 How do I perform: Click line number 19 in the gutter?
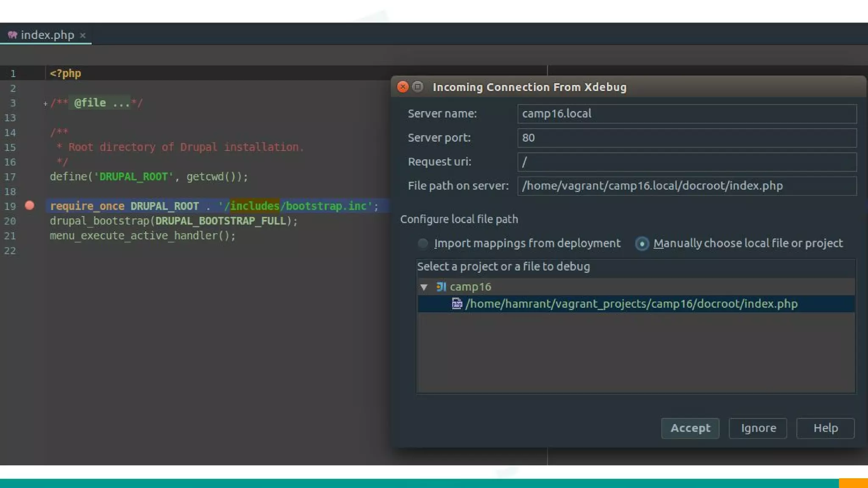click(10, 206)
